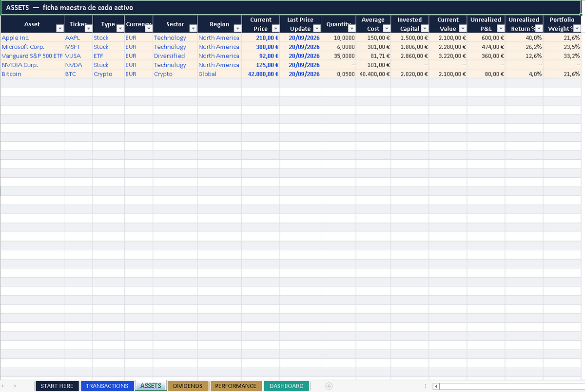The height and width of the screenshot is (392, 585).
Task: Open the Portfolio Weight % filter dropdown
Action: 577,29
